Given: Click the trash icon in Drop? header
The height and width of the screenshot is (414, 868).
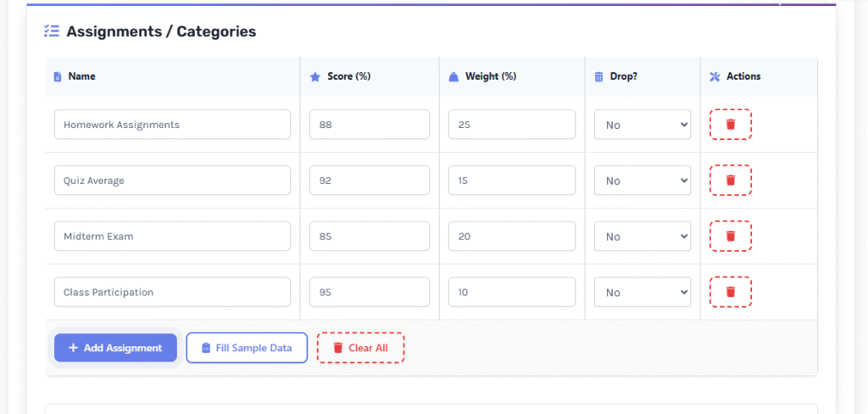Looking at the screenshot, I should pyautogui.click(x=598, y=77).
